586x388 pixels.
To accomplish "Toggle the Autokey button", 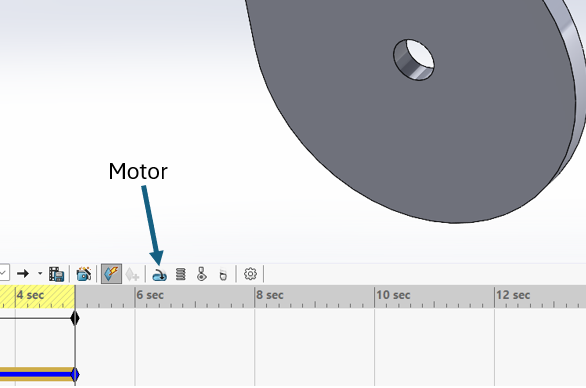I will (111, 274).
